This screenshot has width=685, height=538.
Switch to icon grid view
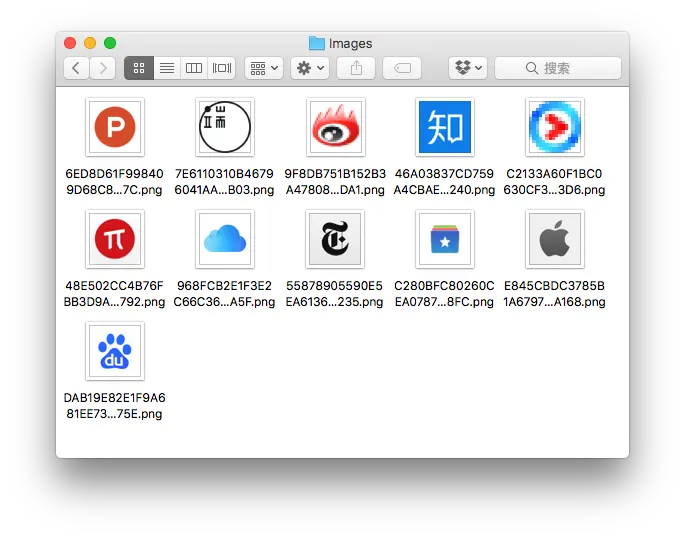(139, 68)
